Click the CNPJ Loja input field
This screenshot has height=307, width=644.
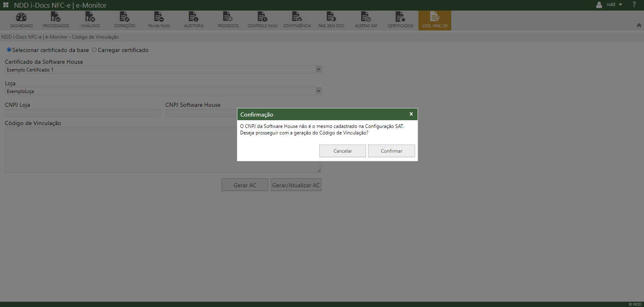[83, 113]
